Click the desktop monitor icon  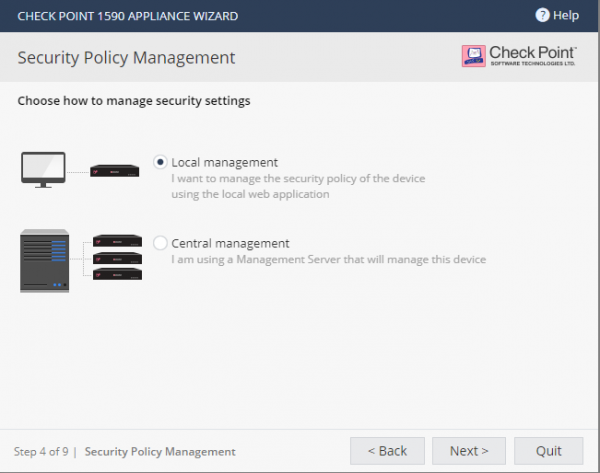pyautogui.click(x=44, y=169)
